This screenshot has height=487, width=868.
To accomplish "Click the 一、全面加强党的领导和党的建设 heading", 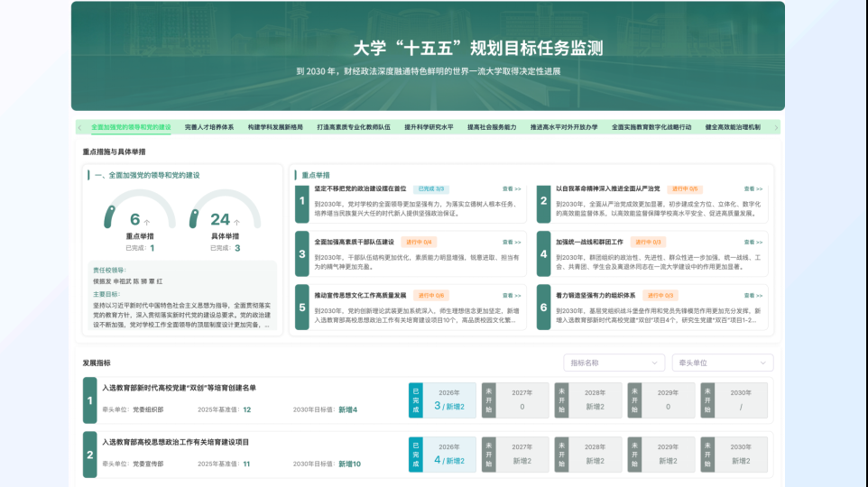I will [x=147, y=176].
